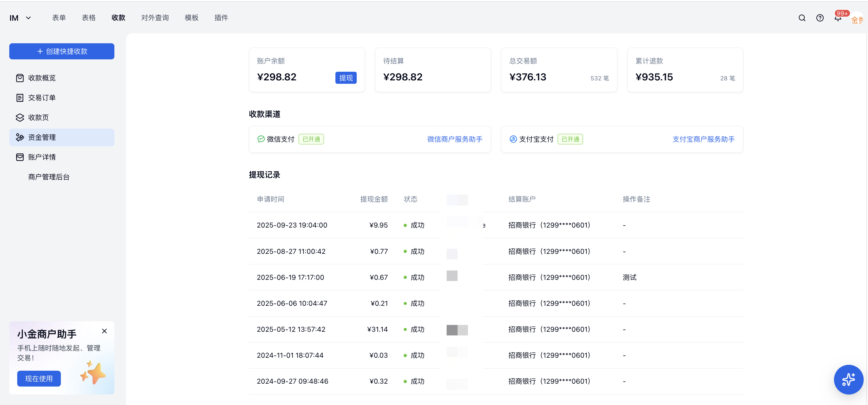
Task: Open 收款页 in the sidebar
Action: pos(62,117)
